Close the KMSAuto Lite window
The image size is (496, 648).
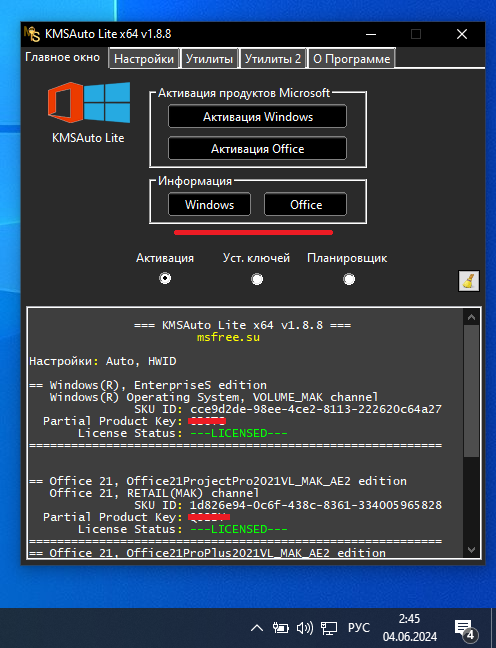click(x=462, y=34)
